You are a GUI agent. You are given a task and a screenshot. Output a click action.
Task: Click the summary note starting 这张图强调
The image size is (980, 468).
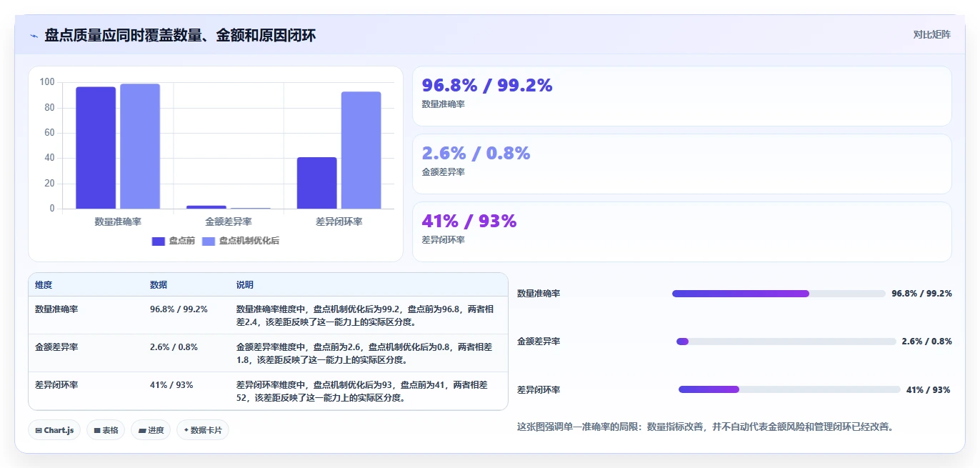tap(705, 427)
